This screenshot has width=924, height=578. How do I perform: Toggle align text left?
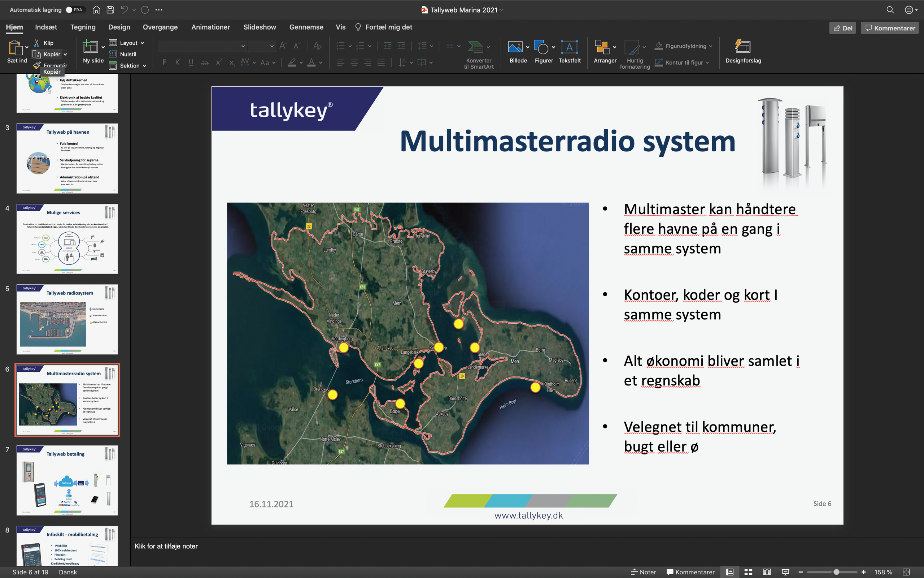tap(341, 62)
